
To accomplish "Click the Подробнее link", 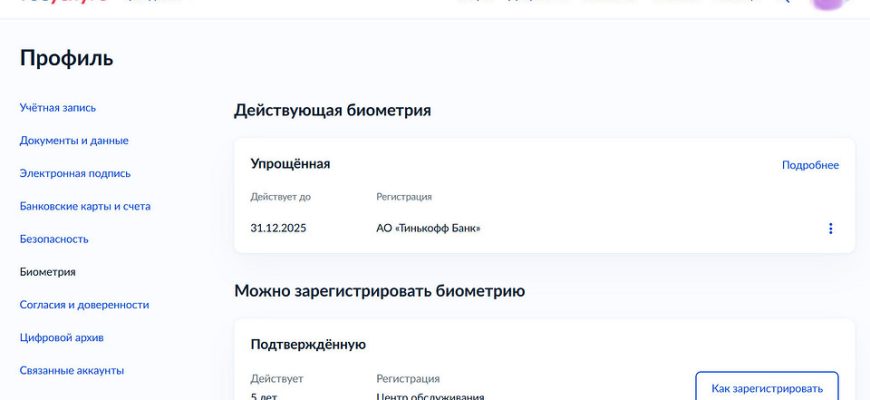I will tap(810, 165).
